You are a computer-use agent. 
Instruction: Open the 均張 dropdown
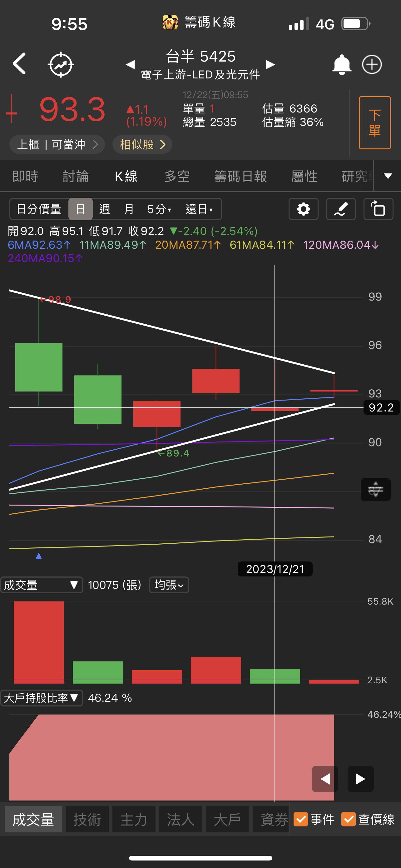click(x=169, y=585)
